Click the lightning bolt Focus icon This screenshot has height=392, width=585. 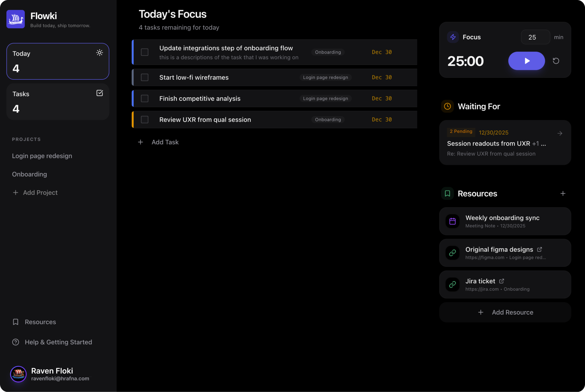(453, 37)
